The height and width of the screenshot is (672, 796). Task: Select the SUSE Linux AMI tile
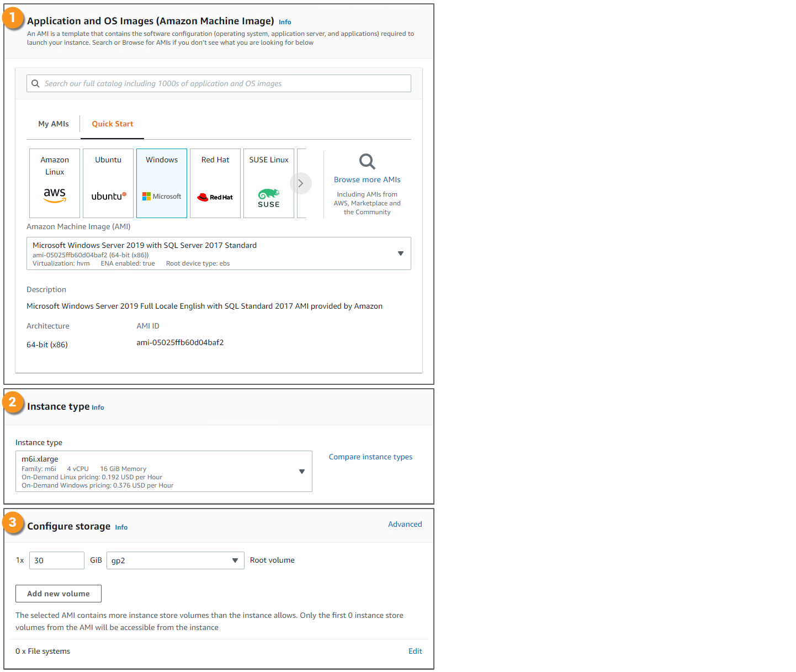click(x=269, y=183)
